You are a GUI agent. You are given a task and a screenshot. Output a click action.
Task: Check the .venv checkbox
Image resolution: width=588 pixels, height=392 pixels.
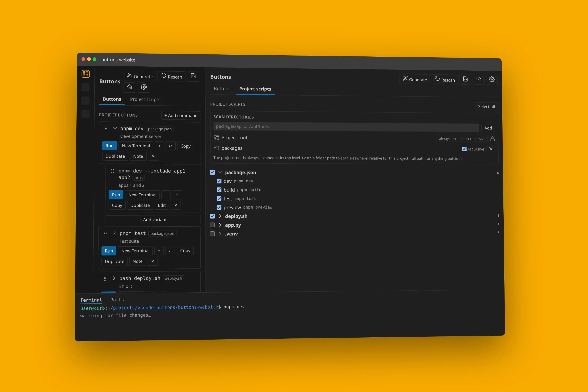pyautogui.click(x=212, y=234)
